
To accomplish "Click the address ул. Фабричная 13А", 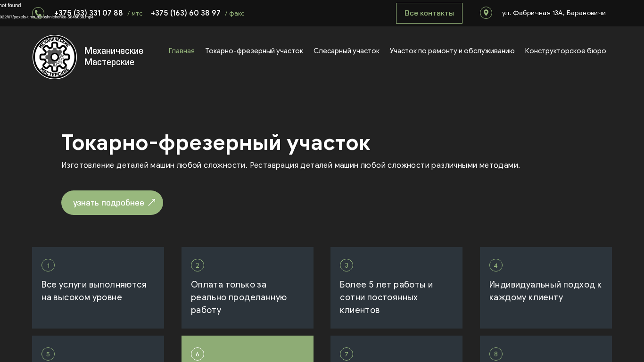I will (x=553, y=13).
